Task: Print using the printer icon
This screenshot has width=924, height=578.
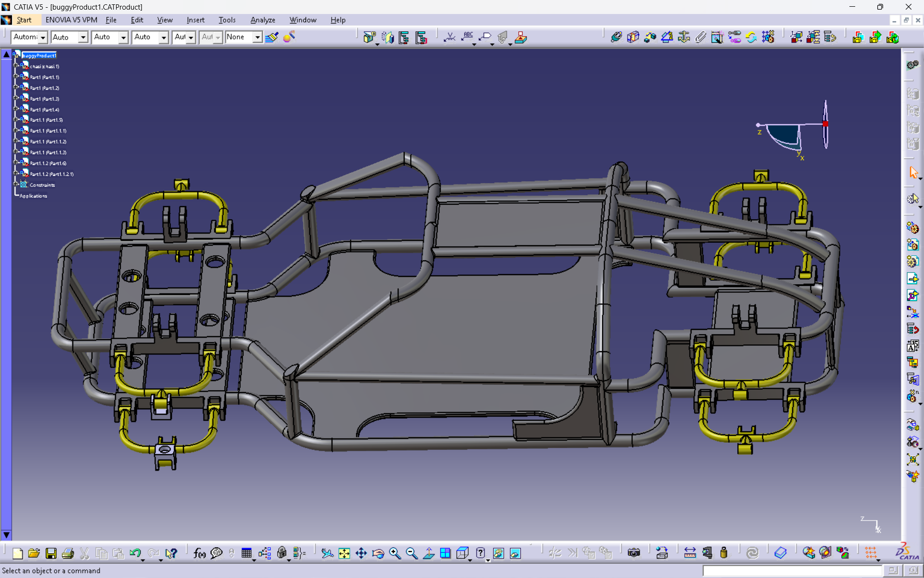Action: (x=68, y=553)
